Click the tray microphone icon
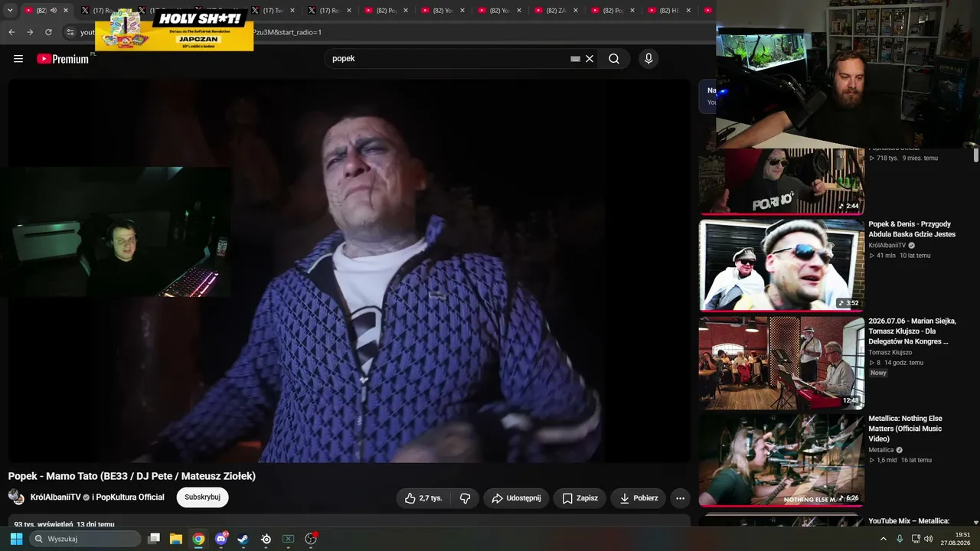The height and width of the screenshot is (551, 980). point(900,539)
